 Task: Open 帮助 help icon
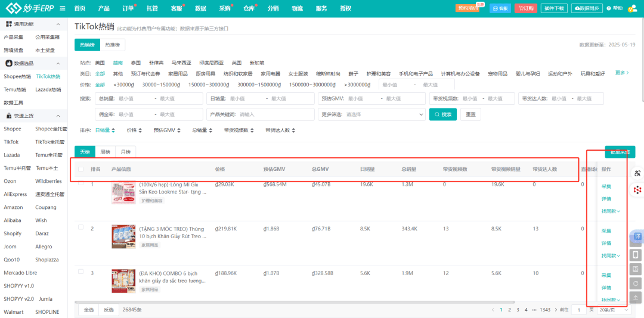(x=614, y=8)
